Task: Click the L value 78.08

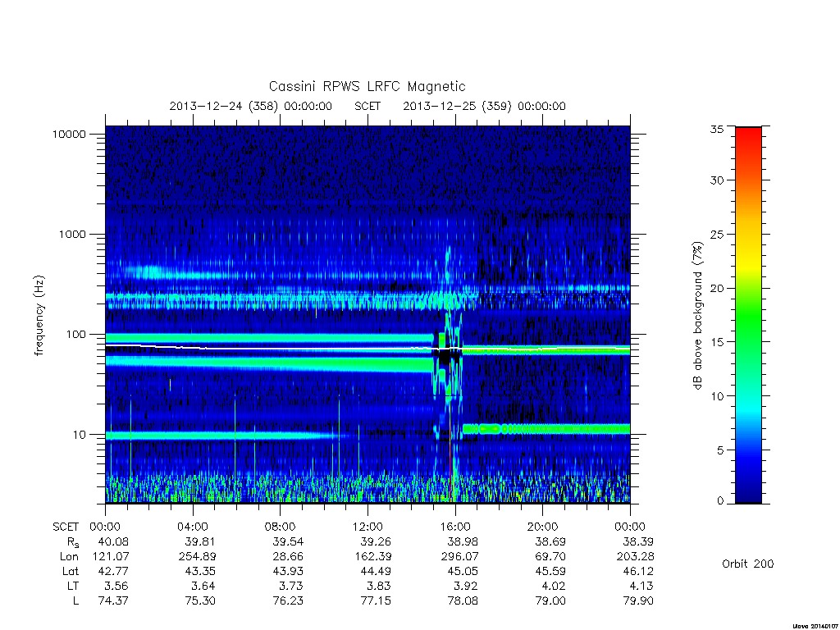Action: pyautogui.click(x=463, y=601)
